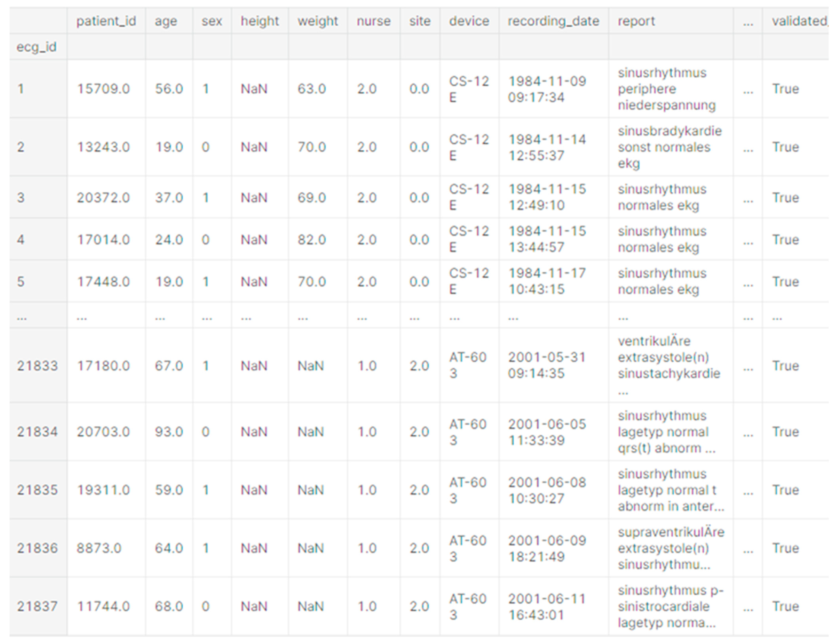Screen dimensions: 840x644
Task: Select patient_id value 17180.0
Action: click(x=103, y=366)
